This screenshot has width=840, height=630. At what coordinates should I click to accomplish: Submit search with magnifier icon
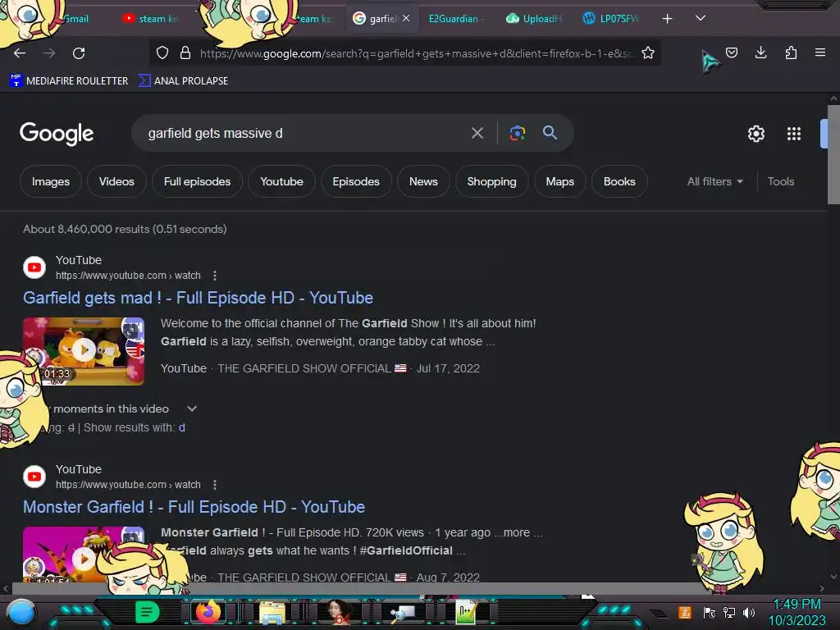pyautogui.click(x=550, y=133)
